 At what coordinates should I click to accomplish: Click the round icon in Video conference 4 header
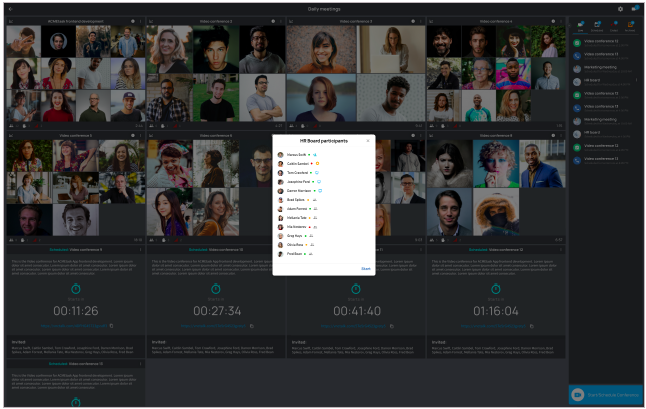(553, 21)
